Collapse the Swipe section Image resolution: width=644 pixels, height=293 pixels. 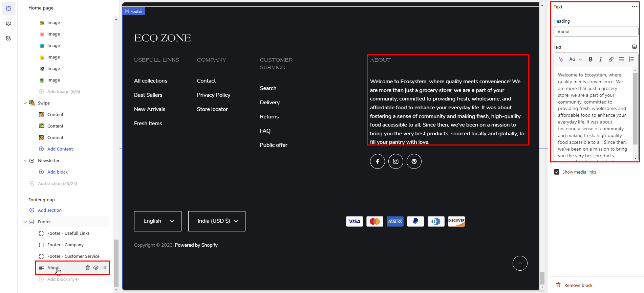coord(25,103)
